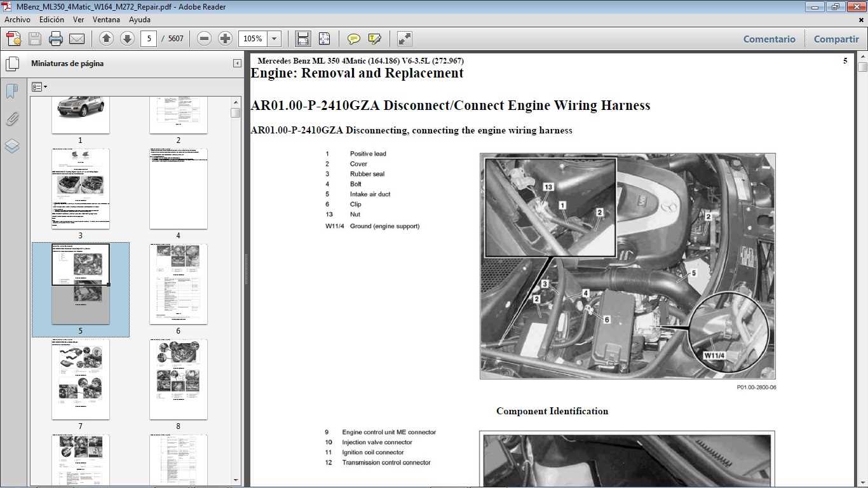Viewport: 868px width, 488px height.
Task: Select the highlight text tool
Action: [x=375, y=39]
